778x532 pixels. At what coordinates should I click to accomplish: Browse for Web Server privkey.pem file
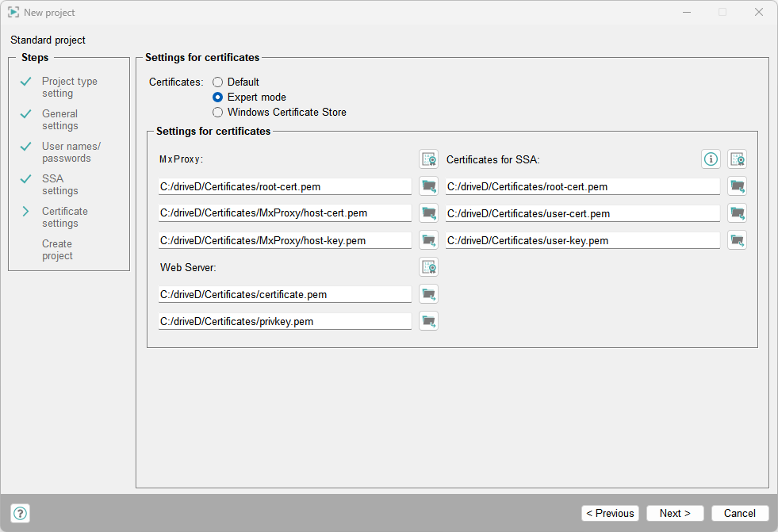pyautogui.click(x=428, y=321)
